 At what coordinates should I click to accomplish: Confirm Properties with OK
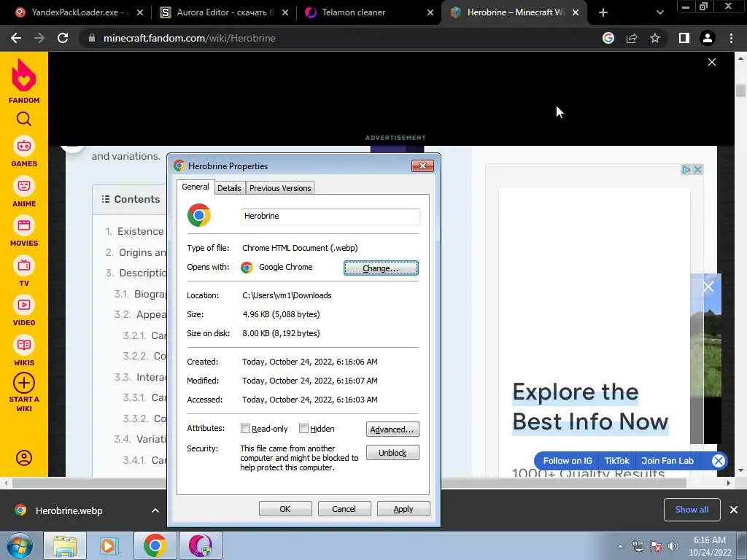tap(285, 508)
